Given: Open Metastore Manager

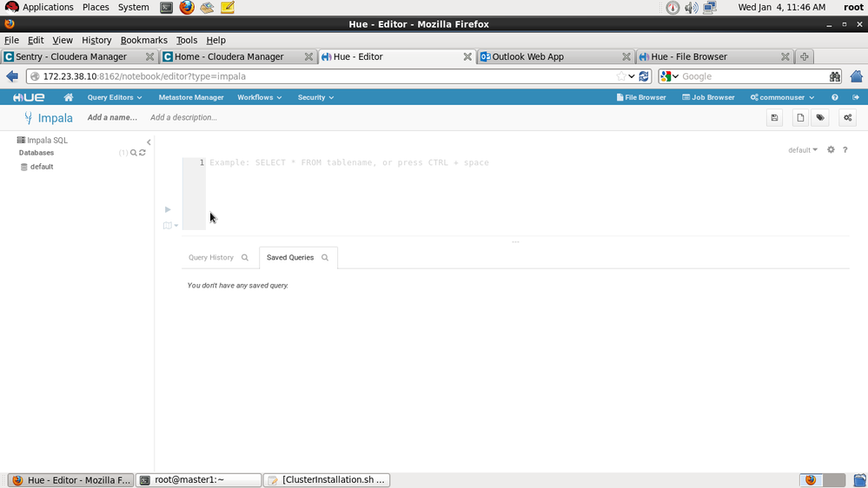Looking at the screenshot, I should tap(191, 97).
